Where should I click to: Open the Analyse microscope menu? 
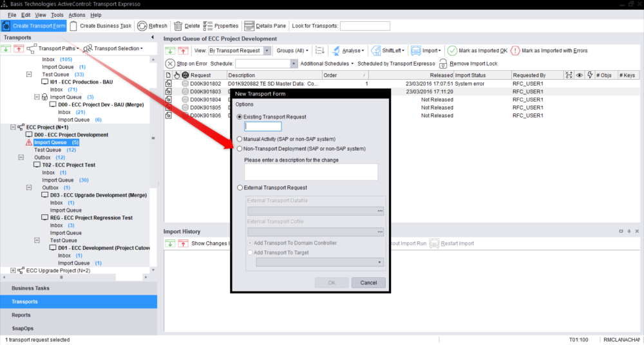pyautogui.click(x=348, y=50)
